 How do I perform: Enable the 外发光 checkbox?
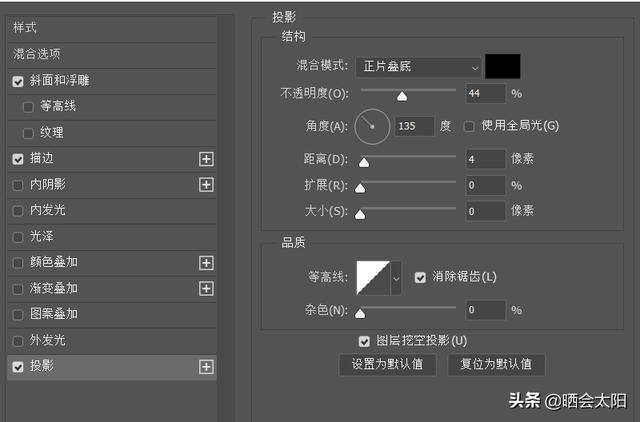18,341
